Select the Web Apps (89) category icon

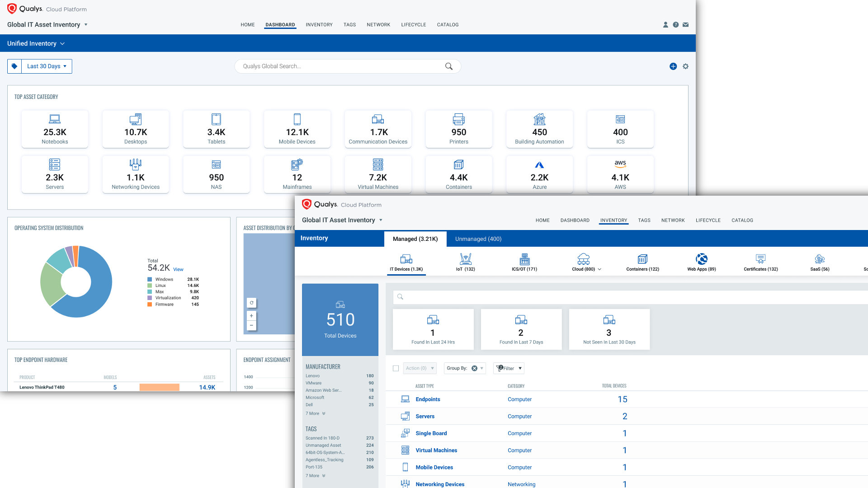tap(701, 259)
